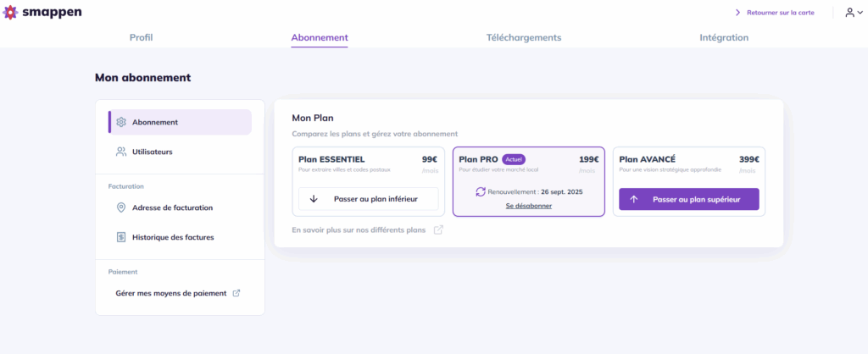Click the invoice icon beside Historique des factures

(x=121, y=237)
